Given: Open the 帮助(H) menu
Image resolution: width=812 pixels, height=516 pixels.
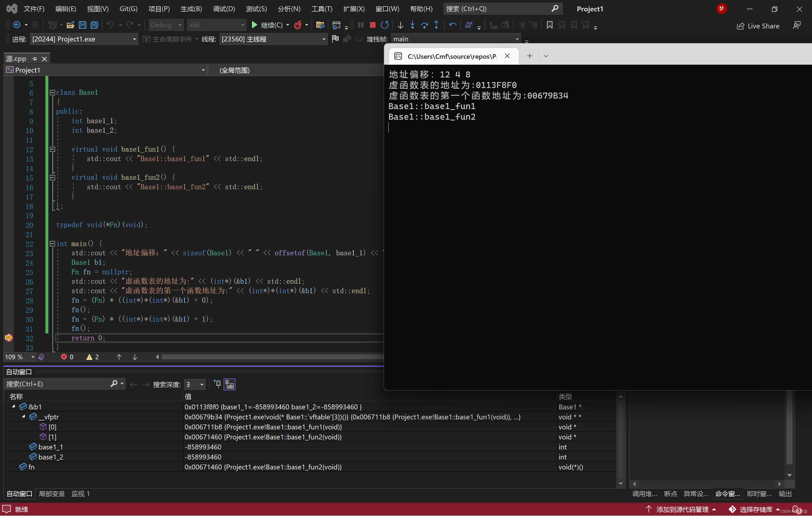Looking at the screenshot, I should click(x=421, y=9).
